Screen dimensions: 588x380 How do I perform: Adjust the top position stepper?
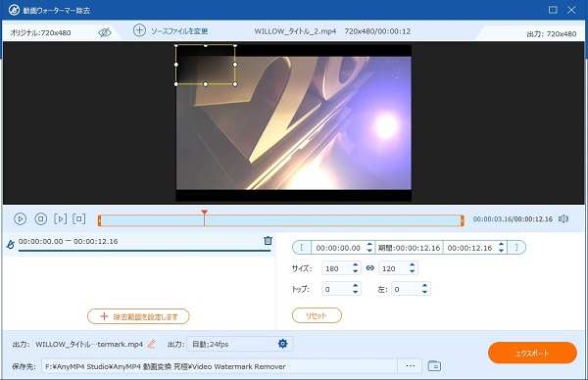click(x=355, y=289)
